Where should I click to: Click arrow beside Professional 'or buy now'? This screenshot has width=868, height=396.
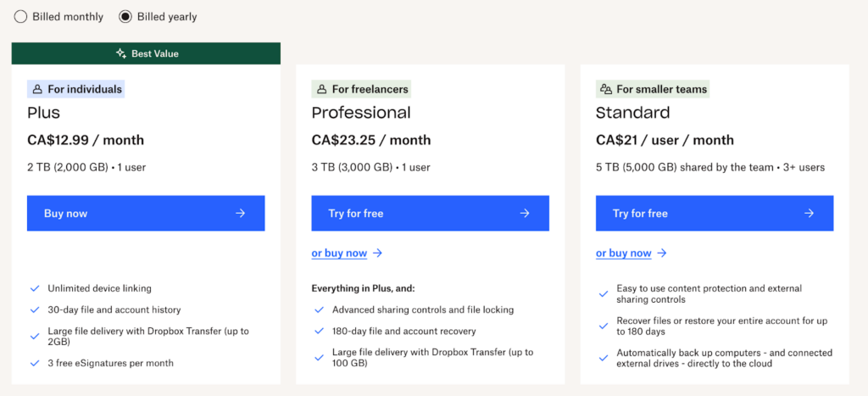pos(377,253)
